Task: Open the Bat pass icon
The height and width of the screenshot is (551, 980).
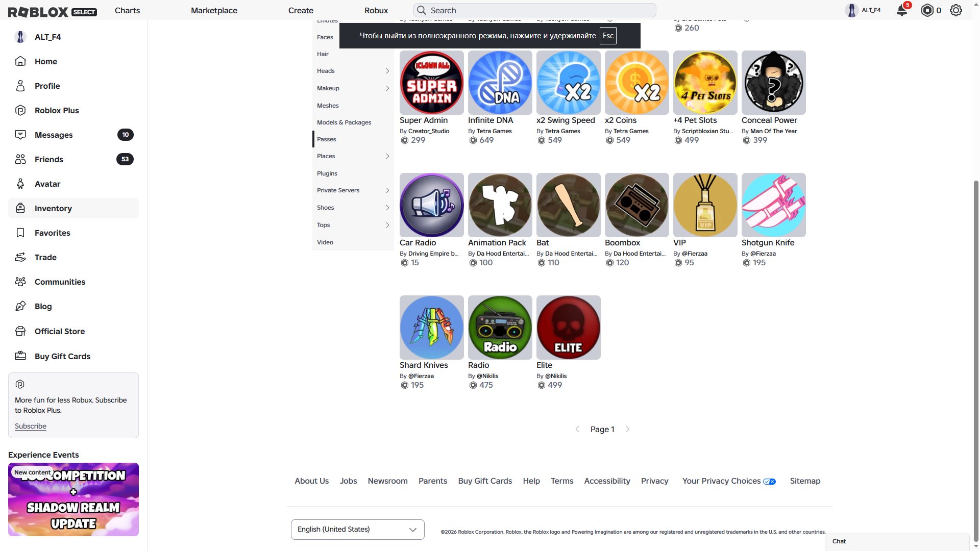Action: (569, 205)
